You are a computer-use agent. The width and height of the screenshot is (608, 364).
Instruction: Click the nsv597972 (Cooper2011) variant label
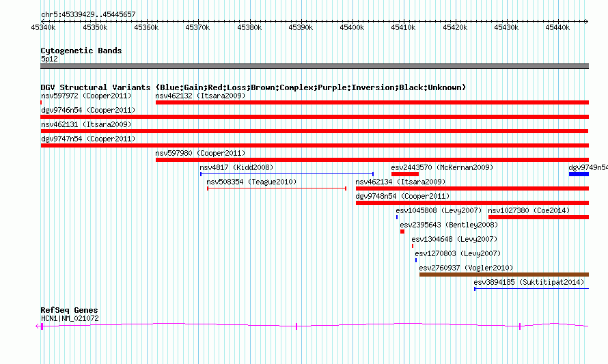(86, 96)
